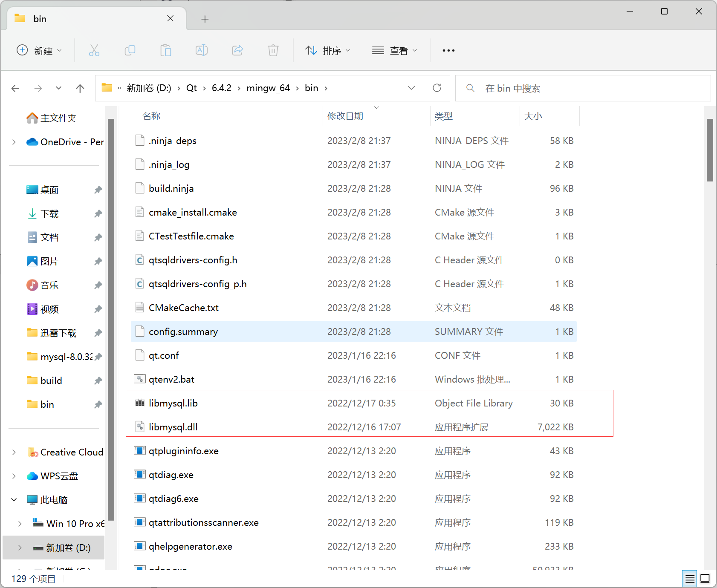Unpin the 桌面 folder using its pin icon
The width and height of the screenshot is (717, 588).
(98, 190)
